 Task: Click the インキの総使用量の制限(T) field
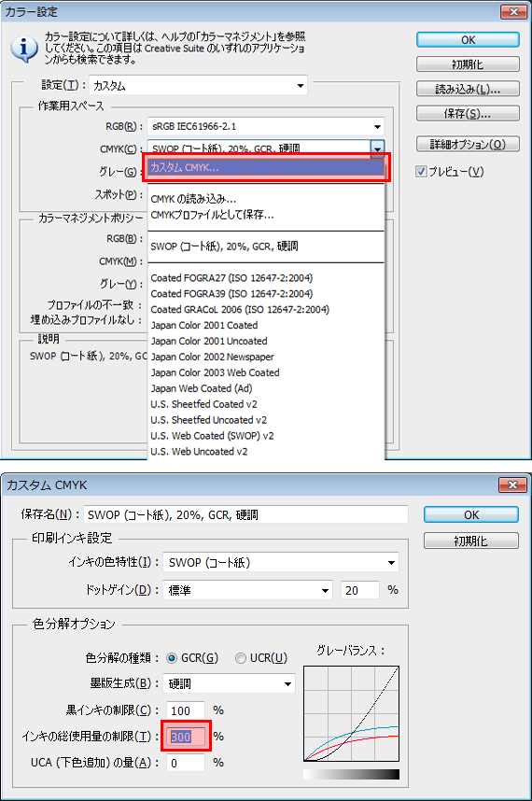pyautogui.click(x=187, y=737)
